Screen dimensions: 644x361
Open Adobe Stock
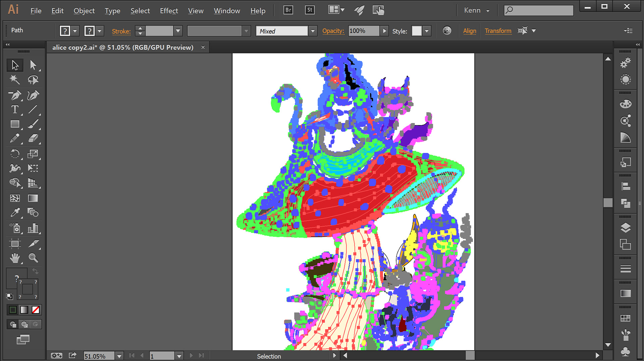click(x=310, y=10)
